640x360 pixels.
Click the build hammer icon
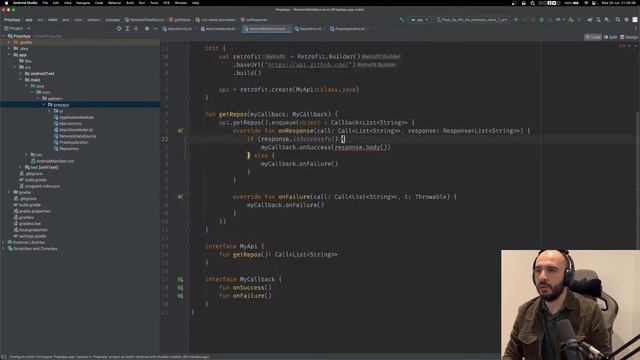tap(402, 20)
